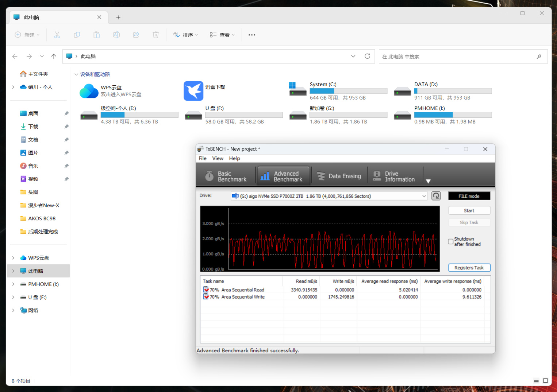Click the Start benchmark button

tap(469, 210)
